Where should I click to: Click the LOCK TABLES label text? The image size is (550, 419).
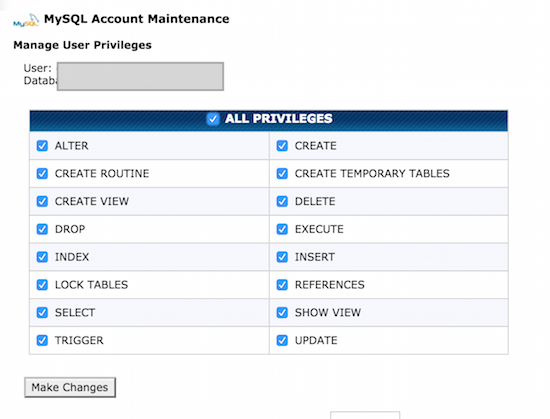[x=91, y=284]
